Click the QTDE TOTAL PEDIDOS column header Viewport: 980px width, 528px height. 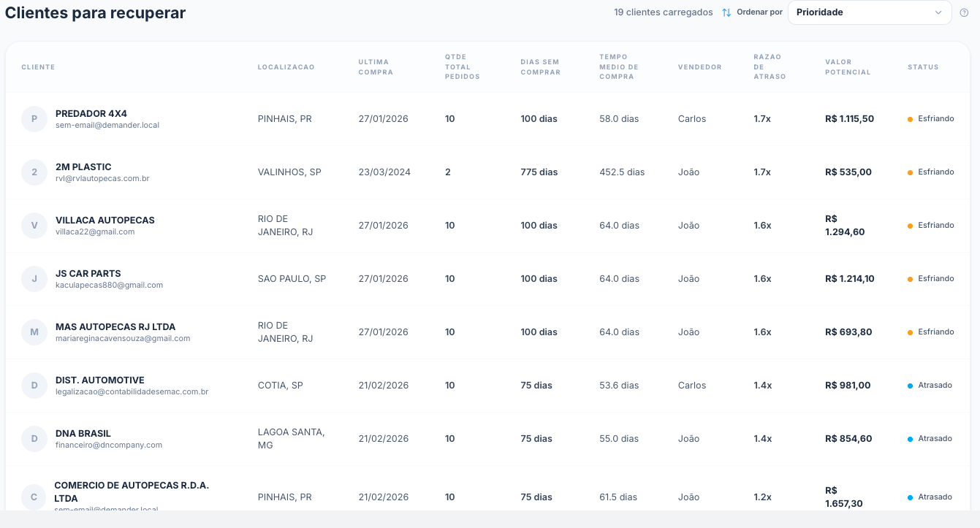[463, 66]
